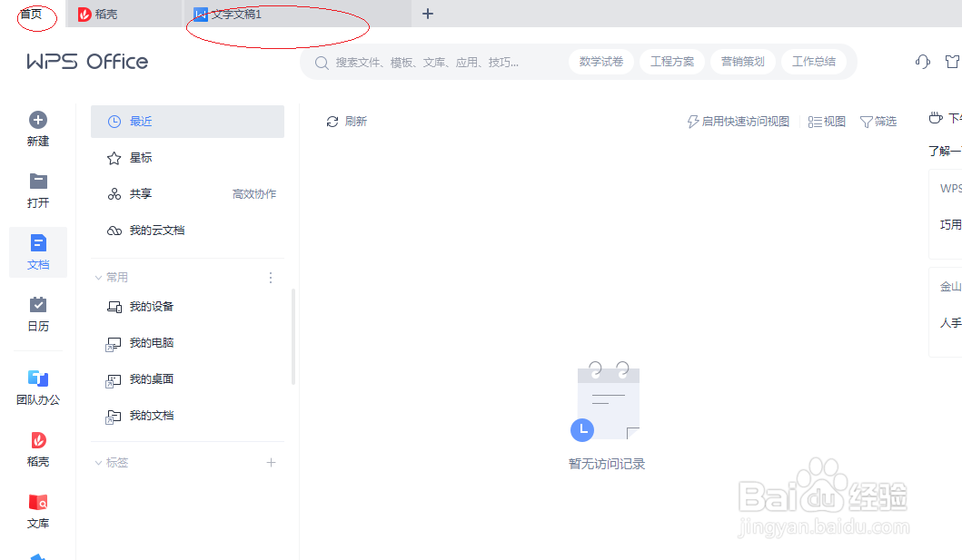Open the 文库 library icon
This screenshot has height=560, width=962.
tap(38, 503)
